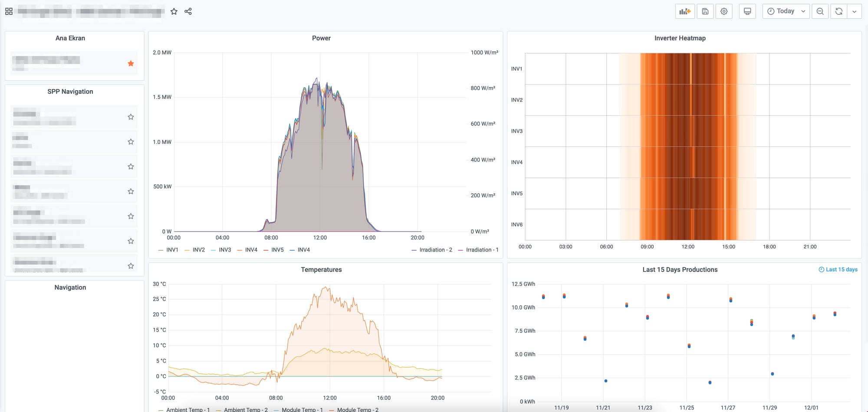Viewport: 868px width, 412px height.
Task: Open the Temperatures panel title menu
Action: click(321, 270)
